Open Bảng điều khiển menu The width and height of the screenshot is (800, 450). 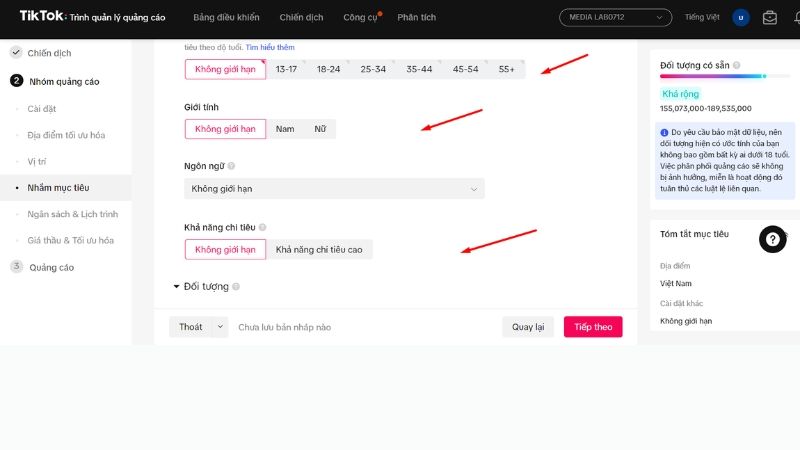pos(226,17)
